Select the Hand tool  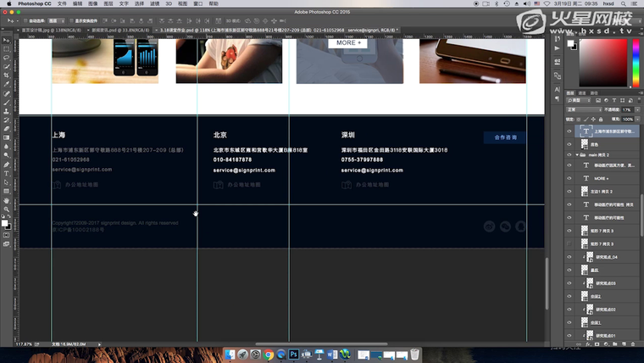coord(6,199)
